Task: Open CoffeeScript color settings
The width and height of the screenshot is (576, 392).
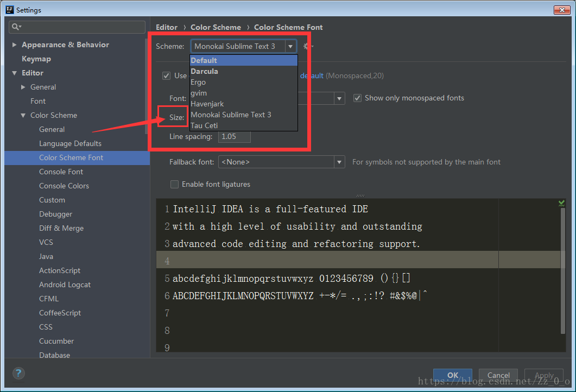Action: 60,313
